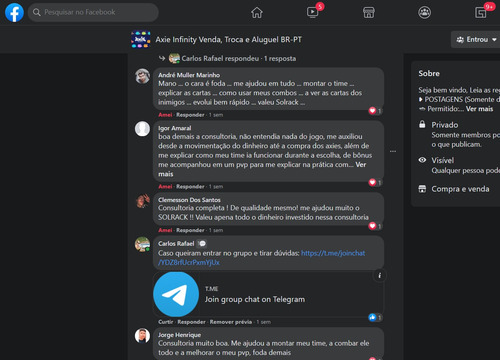
Task: Click in Pesquisar no Facebook search field
Action: (93, 13)
